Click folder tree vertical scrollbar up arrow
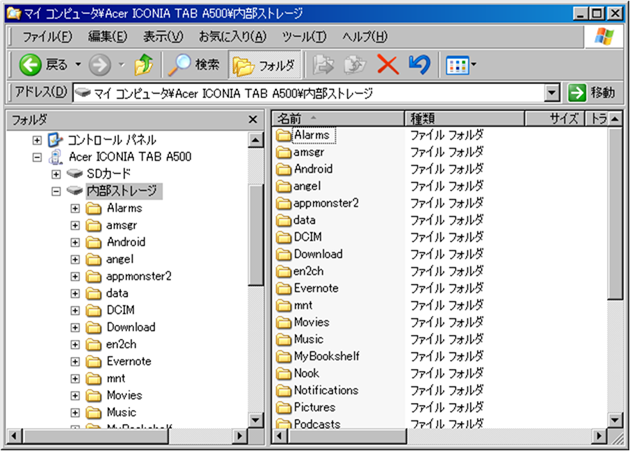 point(256,140)
